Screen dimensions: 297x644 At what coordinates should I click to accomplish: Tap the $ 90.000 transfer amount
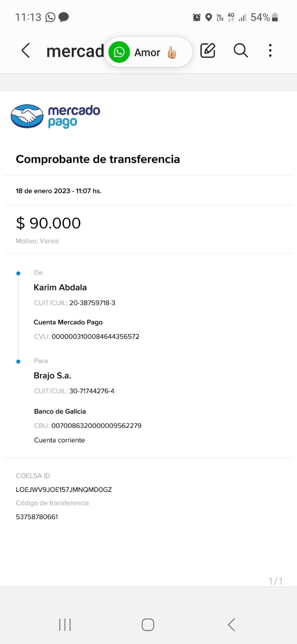click(48, 223)
